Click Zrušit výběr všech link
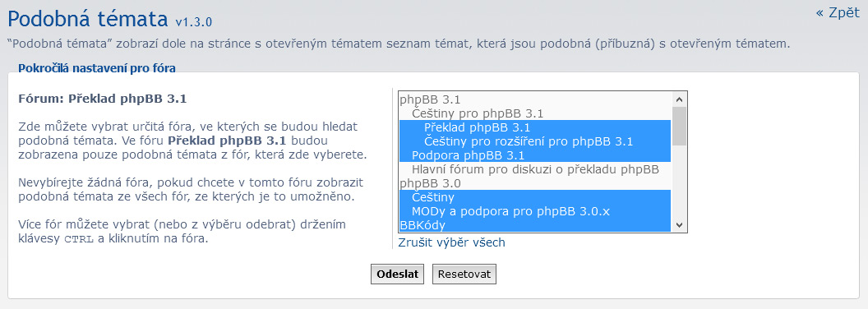The width and height of the screenshot is (868, 309). (x=452, y=242)
